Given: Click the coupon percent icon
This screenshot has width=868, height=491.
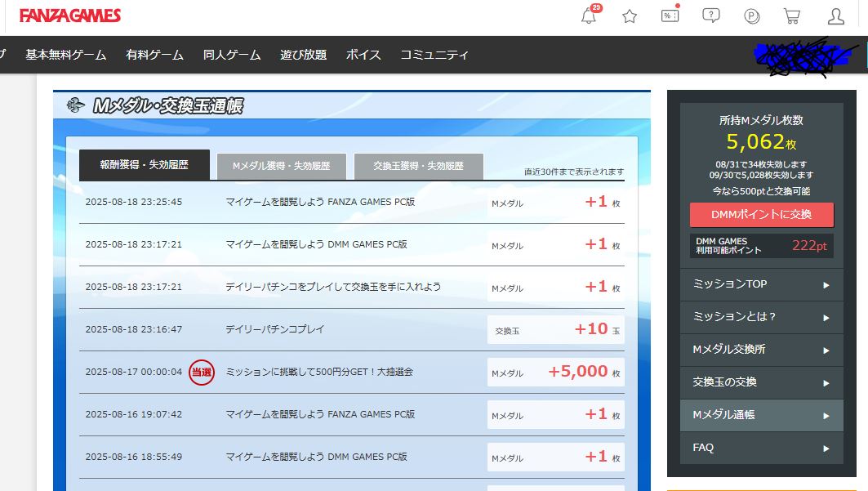Looking at the screenshot, I should tap(670, 16).
